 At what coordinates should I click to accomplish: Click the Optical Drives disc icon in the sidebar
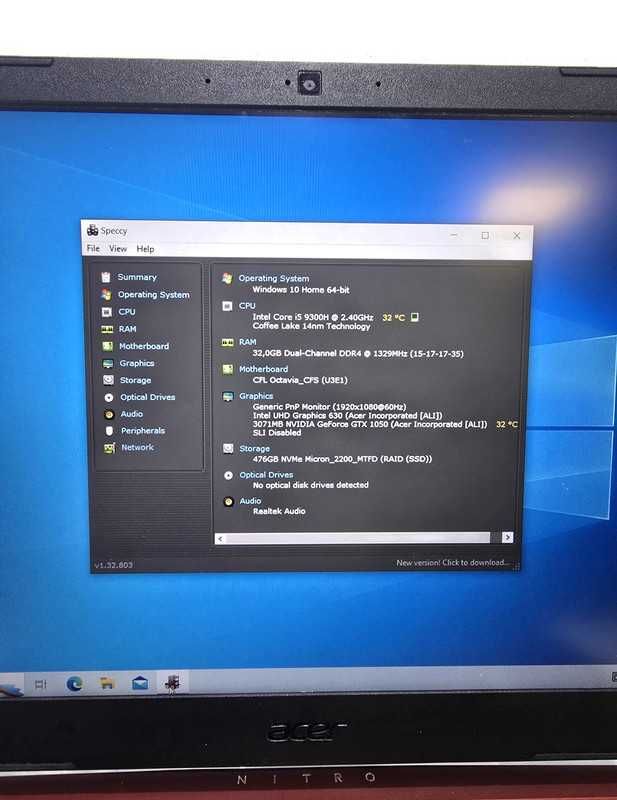(x=109, y=397)
